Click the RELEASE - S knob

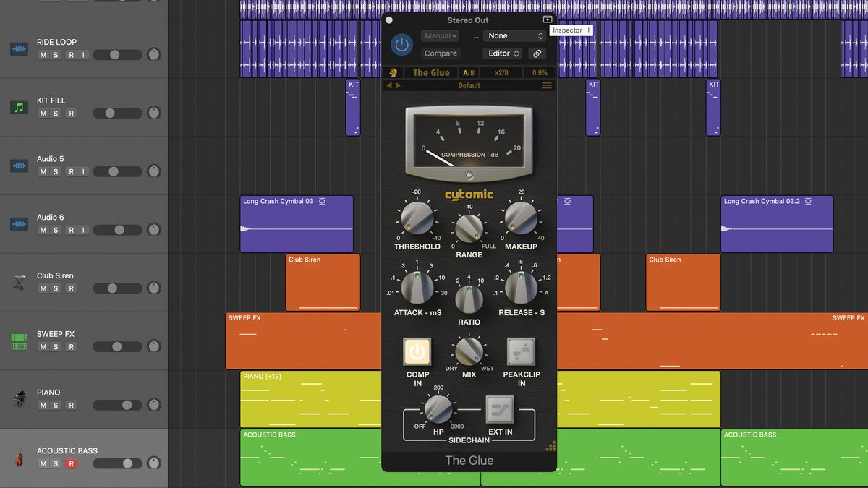tap(521, 287)
